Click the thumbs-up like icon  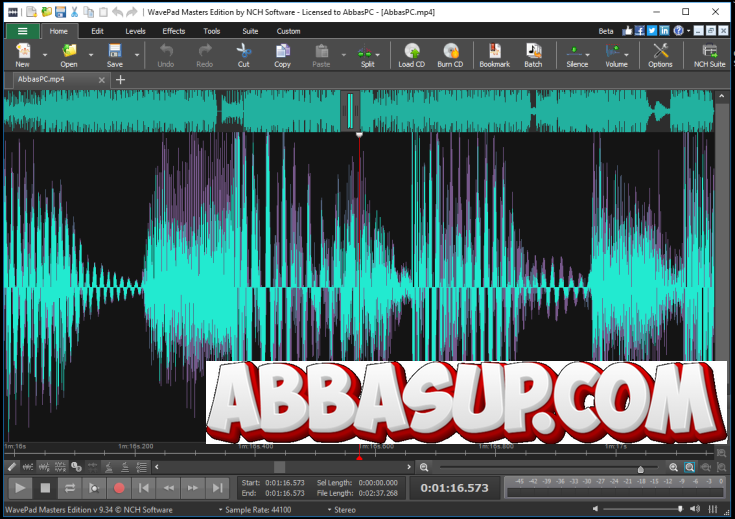[627, 31]
